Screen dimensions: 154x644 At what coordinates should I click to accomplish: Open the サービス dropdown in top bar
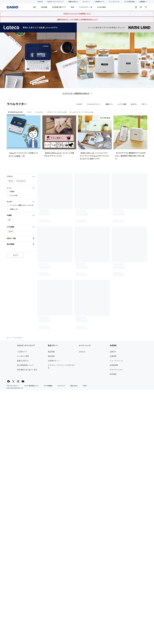click(x=86, y=2)
